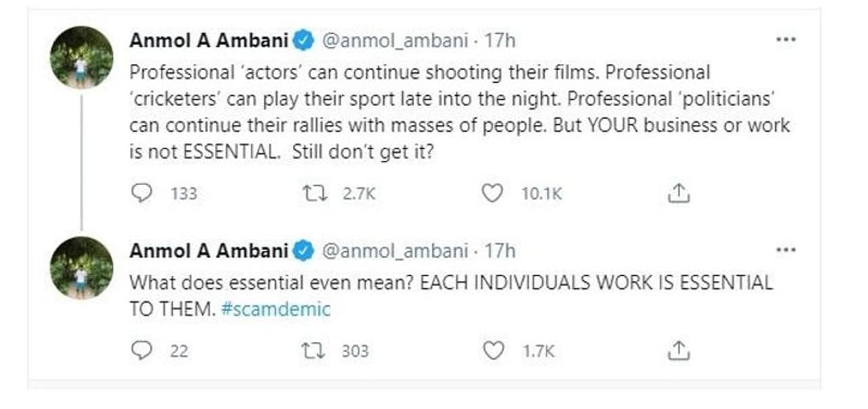Open profile picture on first tweet
Viewport: 868px width, 409px height.
click(x=81, y=58)
